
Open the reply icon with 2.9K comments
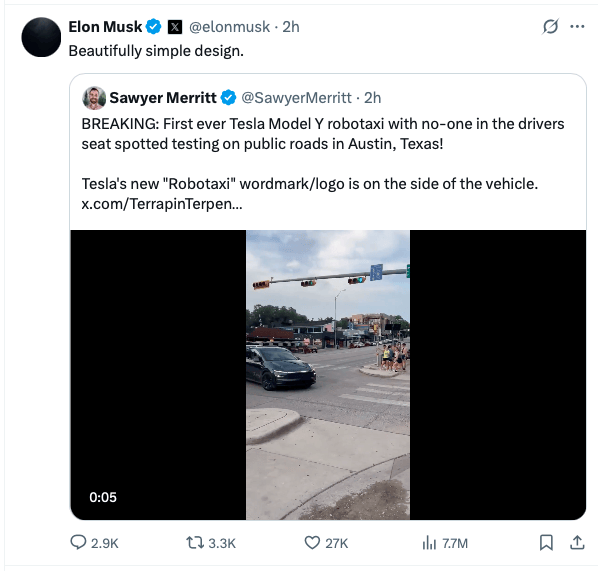click(78, 542)
